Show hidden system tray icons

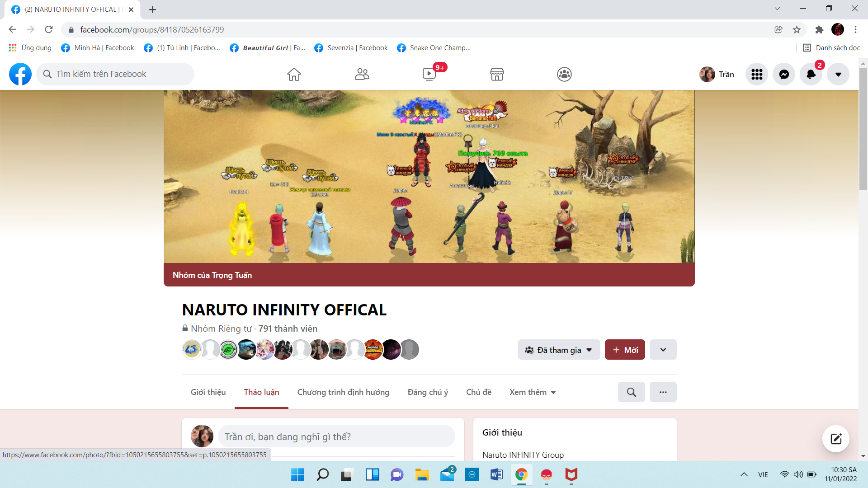click(x=744, y=474)
